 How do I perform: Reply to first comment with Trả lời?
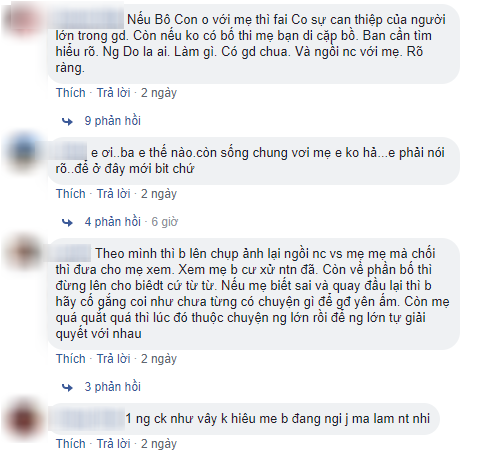click(x=113, y=93)
